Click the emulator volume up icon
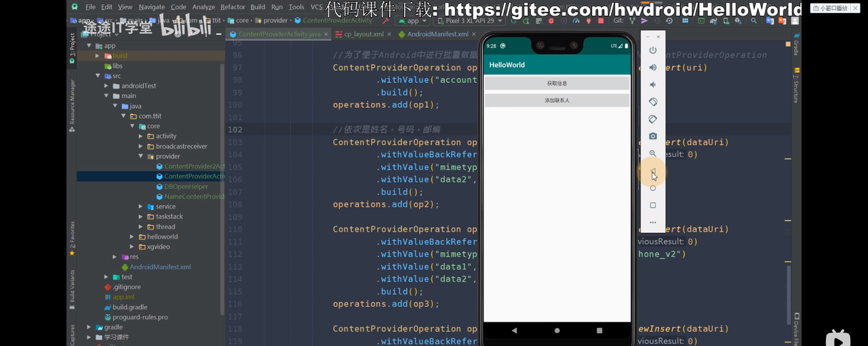 653,68
